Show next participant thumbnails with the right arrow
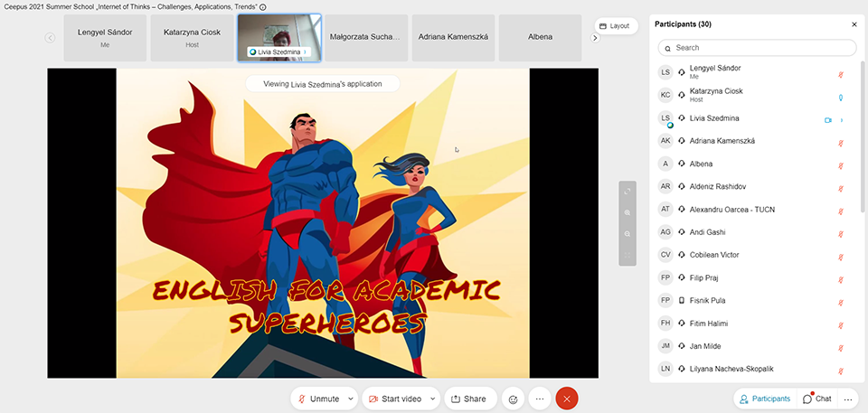The height and width of the screenshot is (413, 868). tap(595, 38)
